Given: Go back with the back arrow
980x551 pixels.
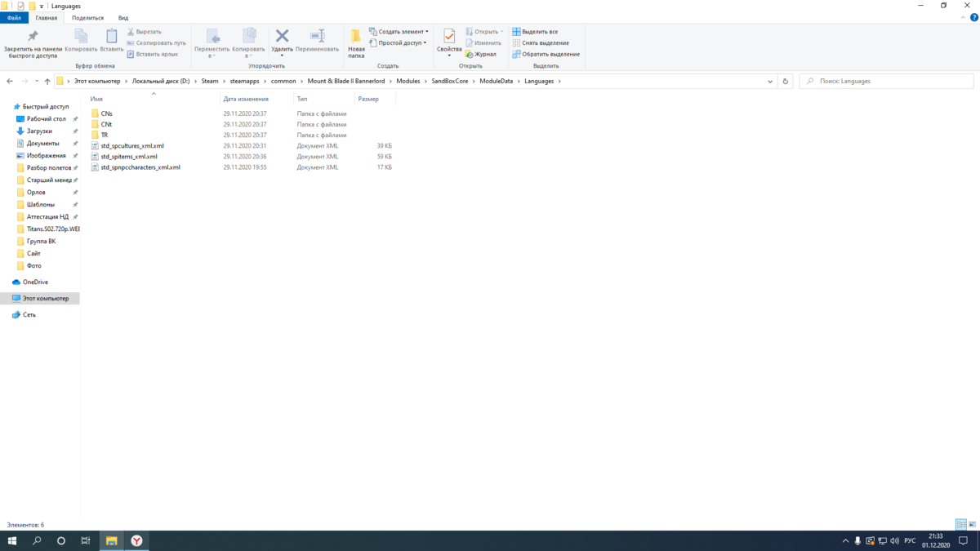Looking at the screenshot, I should (x=10, y=81).
